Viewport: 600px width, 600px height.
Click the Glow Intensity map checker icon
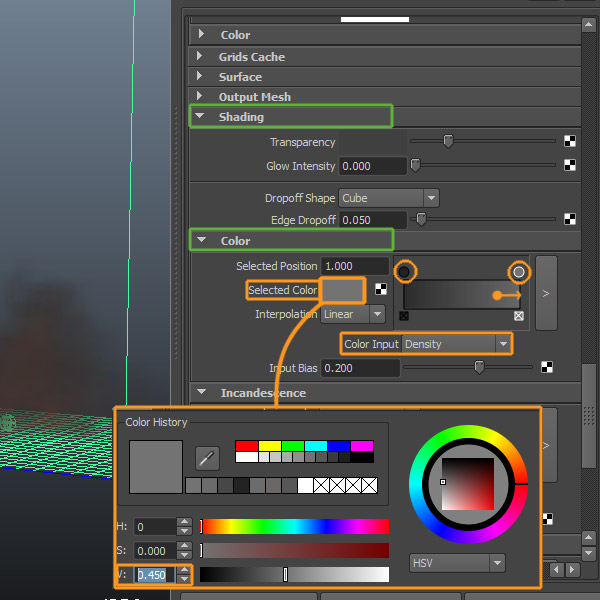coord(570,165)
